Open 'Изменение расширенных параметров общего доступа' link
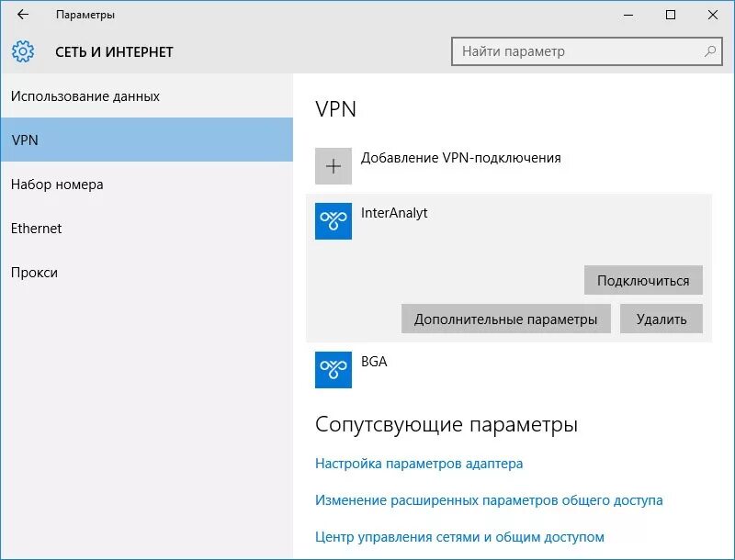The height and width of the screenshot is (560, 735). point(489,500)
